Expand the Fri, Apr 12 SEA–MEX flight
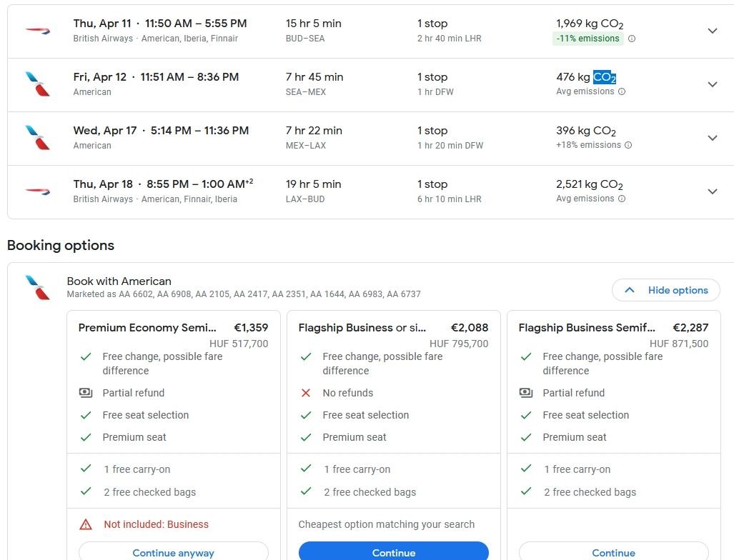Viewport: 734px width, 560px height. (712, 84)
